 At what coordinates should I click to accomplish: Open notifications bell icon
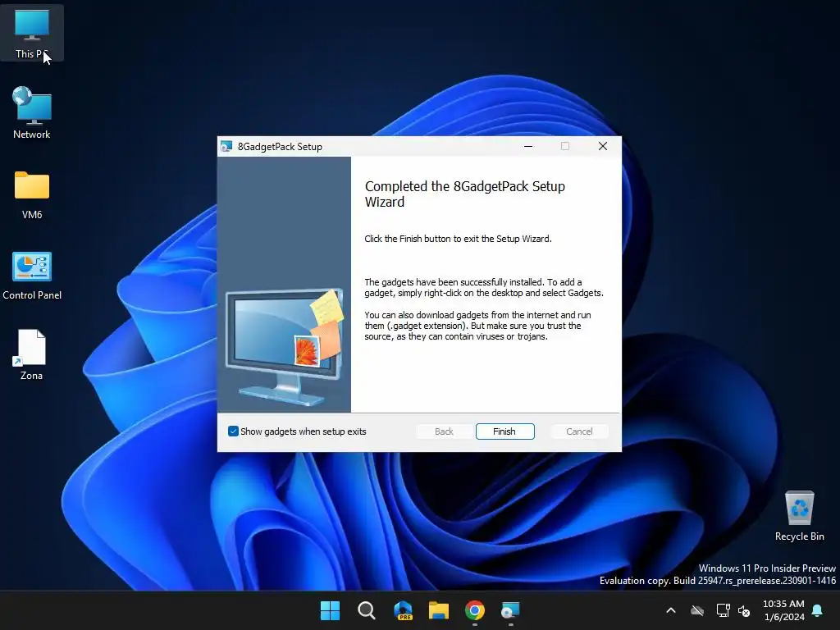[818, 610]
